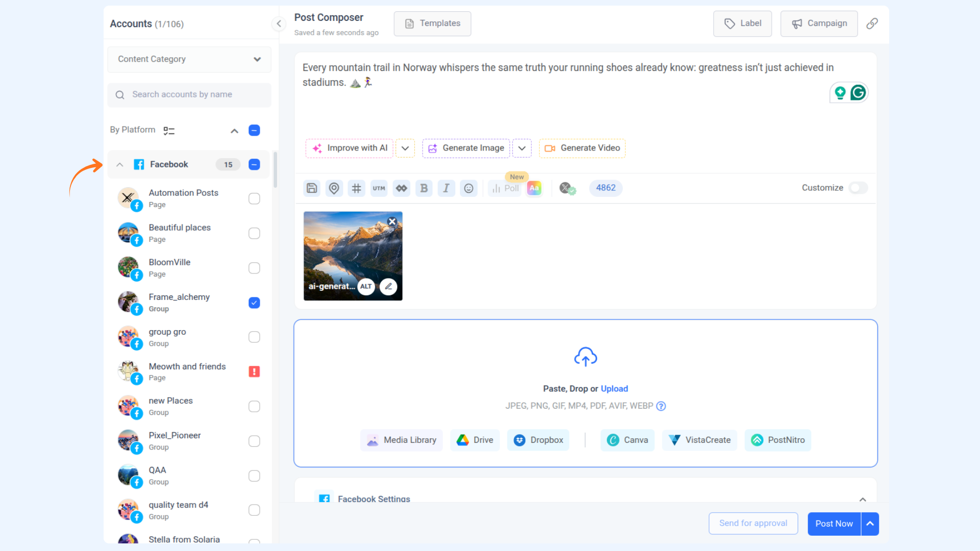Open Media Library source

pyautogui.click(x=402, y=440)
